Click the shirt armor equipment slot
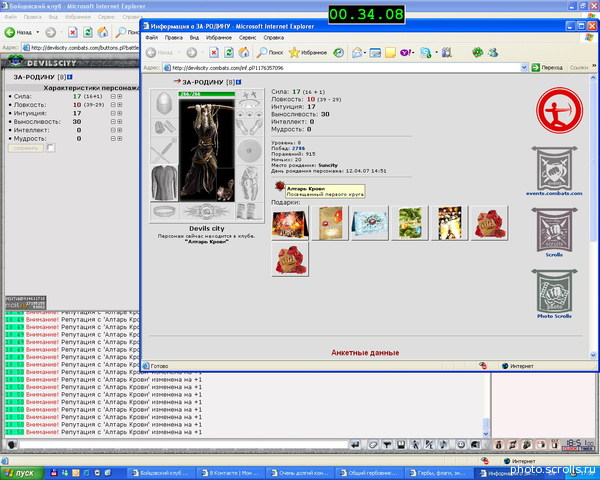600x480 pixels. [x=164, y=183]
